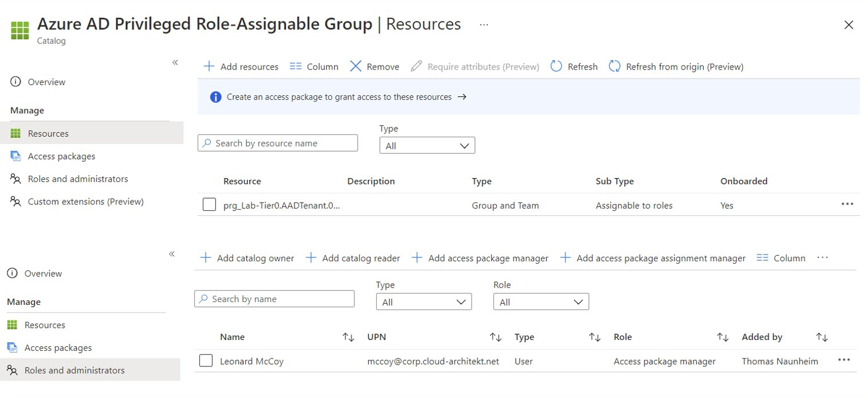The height and width of the screenshot is (398, 868).
Task: Open Column options in the resources toolbar
Action: point(314,67)
